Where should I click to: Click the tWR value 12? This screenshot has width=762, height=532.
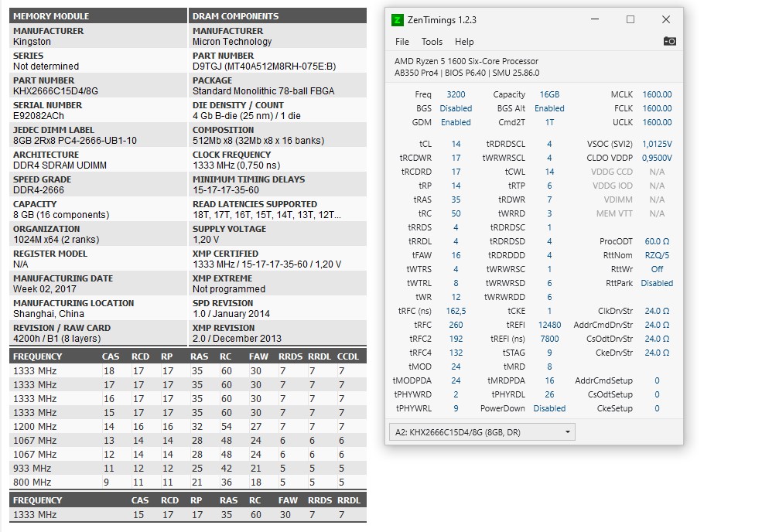point(456,297)
